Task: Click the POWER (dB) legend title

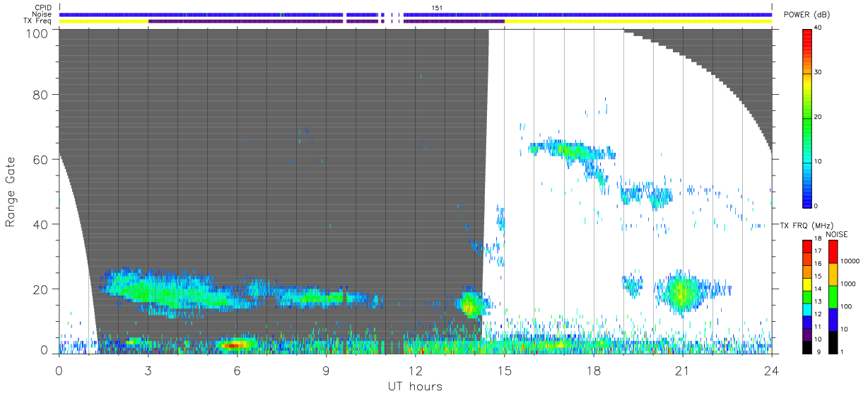Action: 807,15
